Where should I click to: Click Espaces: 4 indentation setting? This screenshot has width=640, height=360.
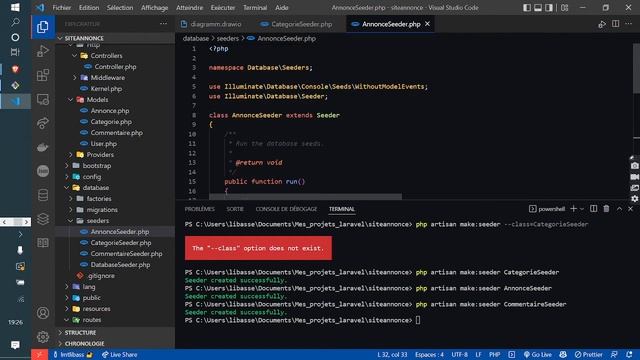[x=429, y=354]
